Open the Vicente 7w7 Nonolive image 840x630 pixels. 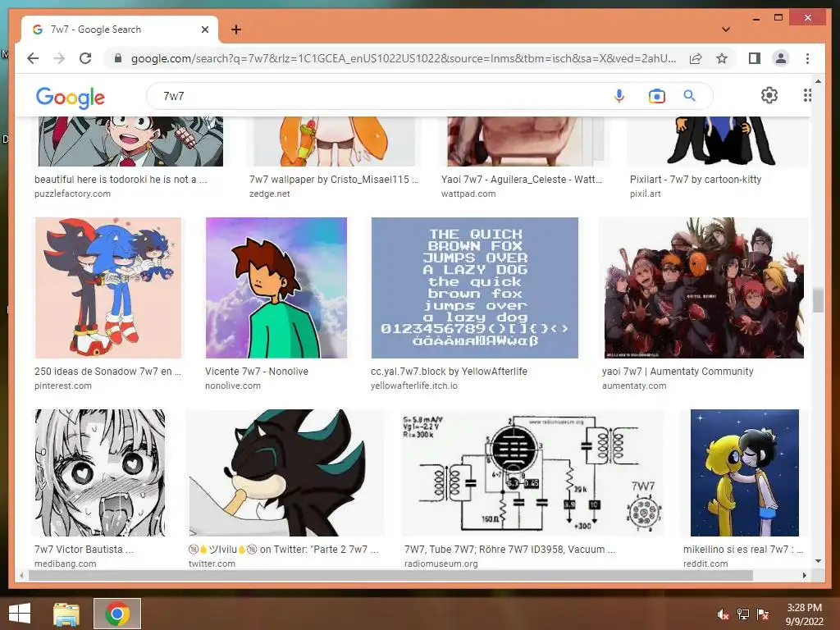coord(276,288)
